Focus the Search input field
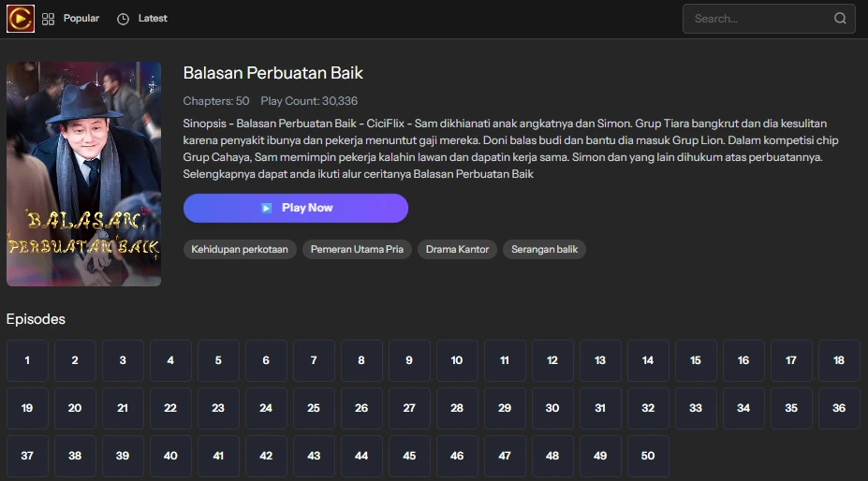This screenshot has width=868, height=481. click(769, 19)
